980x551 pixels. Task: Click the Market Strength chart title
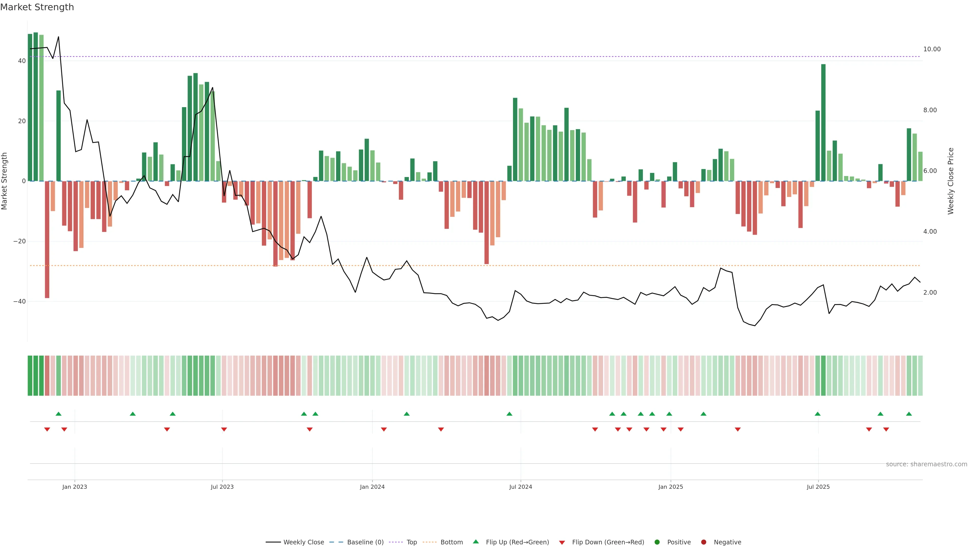pyautogui.click(x=37, y=7)
